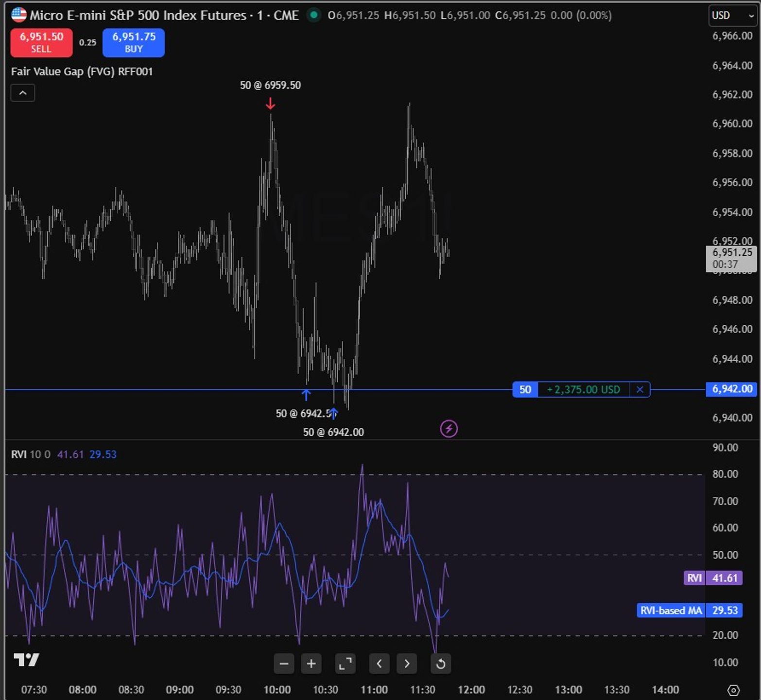Reset the chart view with circular arrow
The image size is (761, 700).
tap(441, 664)
